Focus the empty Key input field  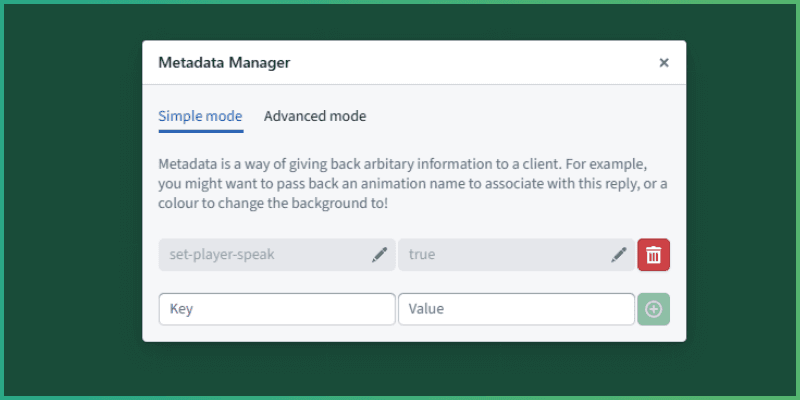pos(276,309)
